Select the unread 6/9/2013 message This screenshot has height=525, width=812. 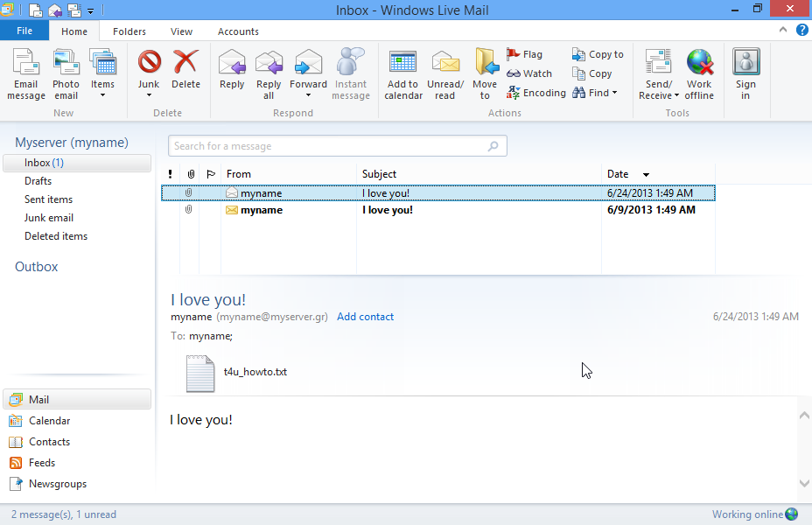[438, 210]
